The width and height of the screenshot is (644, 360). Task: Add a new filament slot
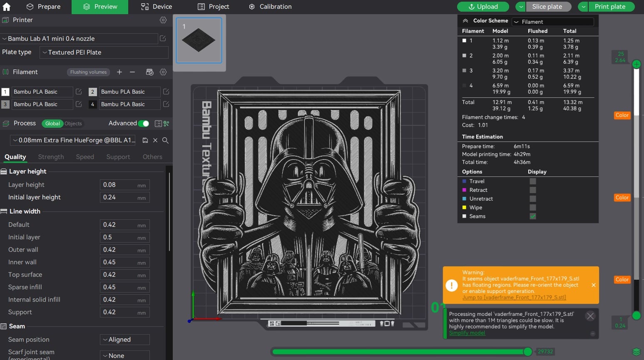pyautogui.click(x=119, y=72)
